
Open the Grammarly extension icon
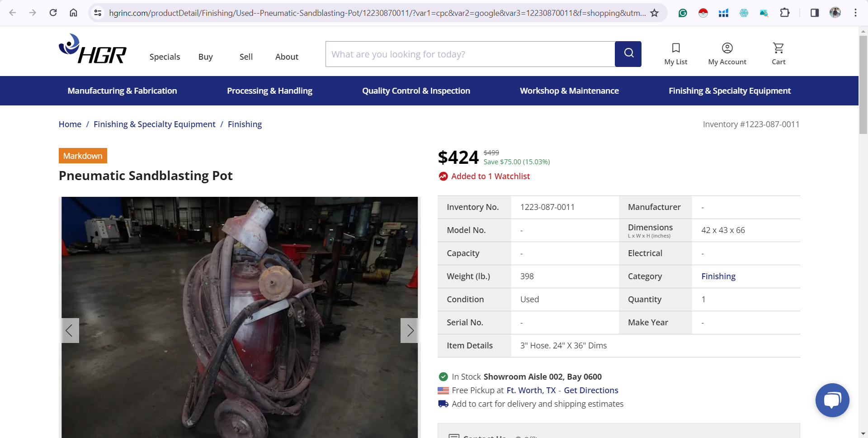click(683, 13)
